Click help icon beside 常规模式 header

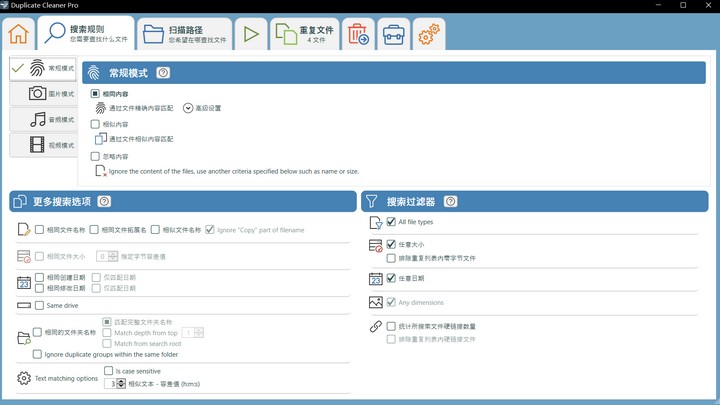pyautogui.click(x=163, y=73)
